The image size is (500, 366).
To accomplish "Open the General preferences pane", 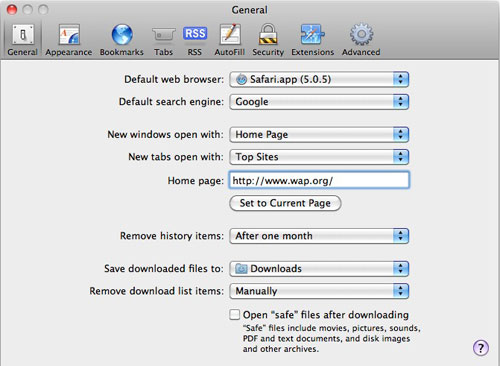I will [22, 40].
